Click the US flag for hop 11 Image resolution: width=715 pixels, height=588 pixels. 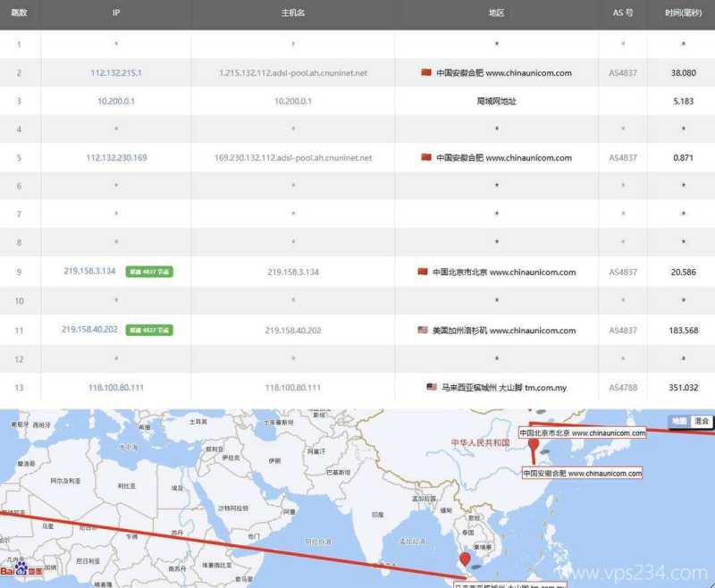(x=423, y=330)
